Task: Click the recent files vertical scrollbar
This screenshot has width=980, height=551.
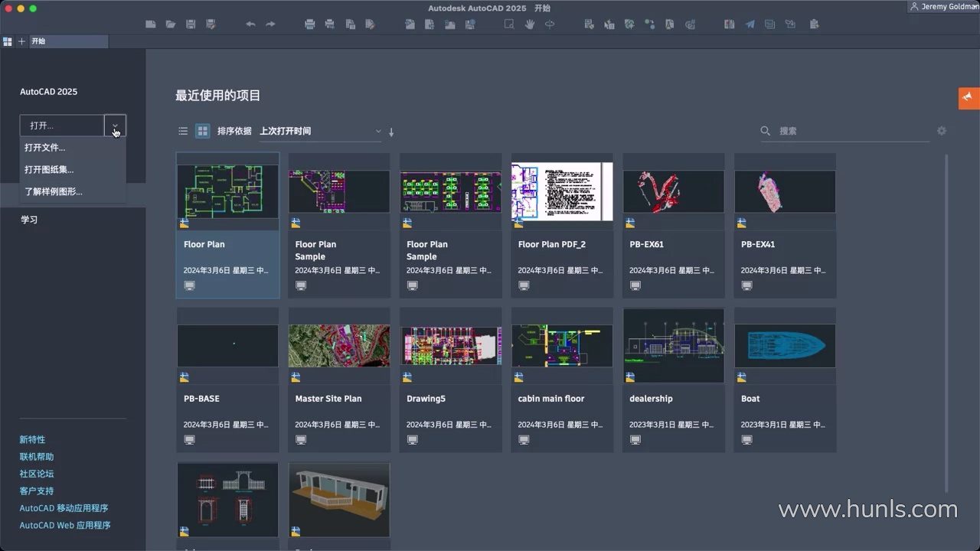Action: click(947, 321)
